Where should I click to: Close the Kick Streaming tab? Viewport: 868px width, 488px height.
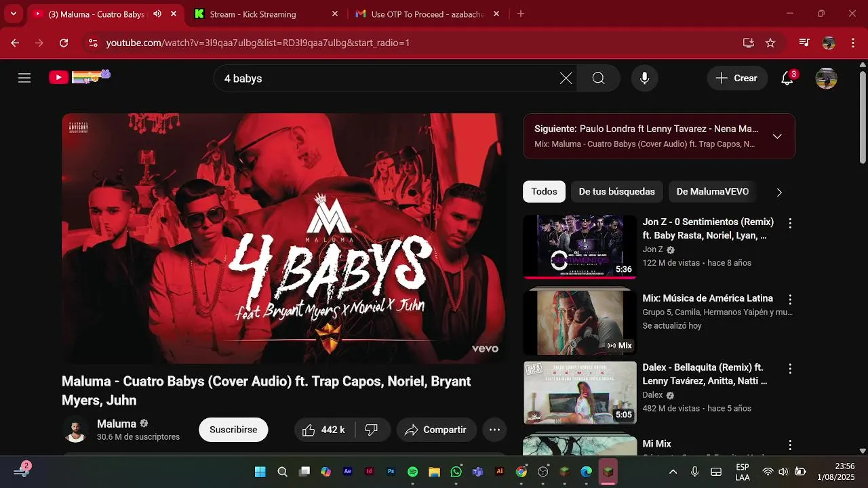point(335,14)
